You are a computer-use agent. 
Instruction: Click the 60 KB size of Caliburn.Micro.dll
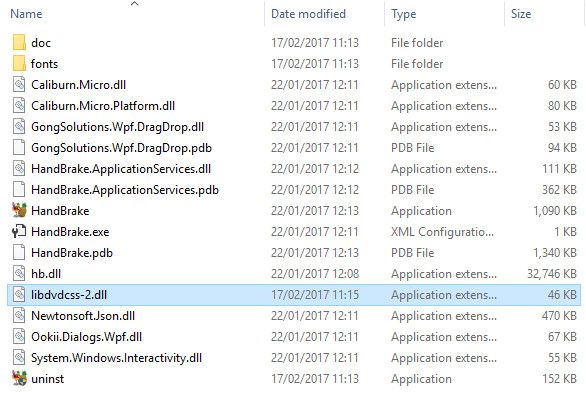(x=562, y=85)
